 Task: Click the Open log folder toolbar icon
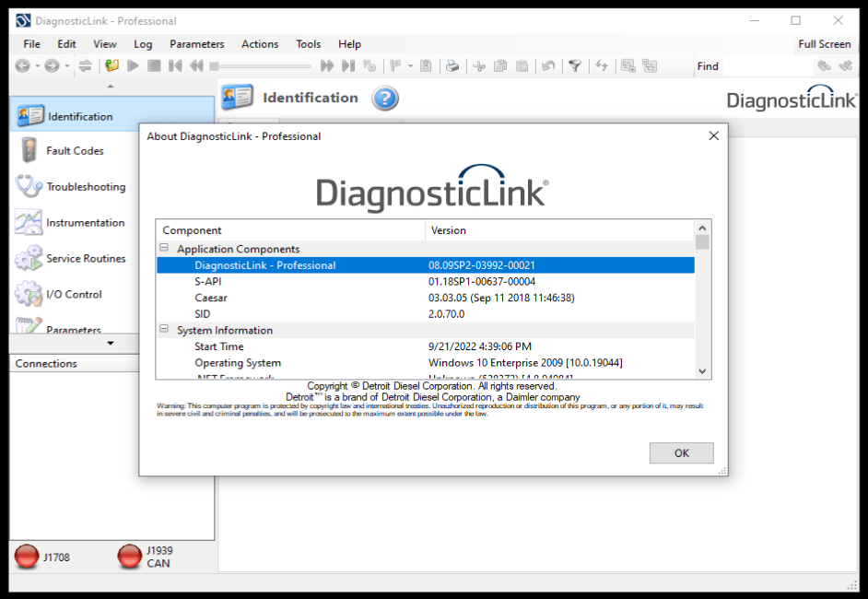pyautogui.click(x=112, y=66)
